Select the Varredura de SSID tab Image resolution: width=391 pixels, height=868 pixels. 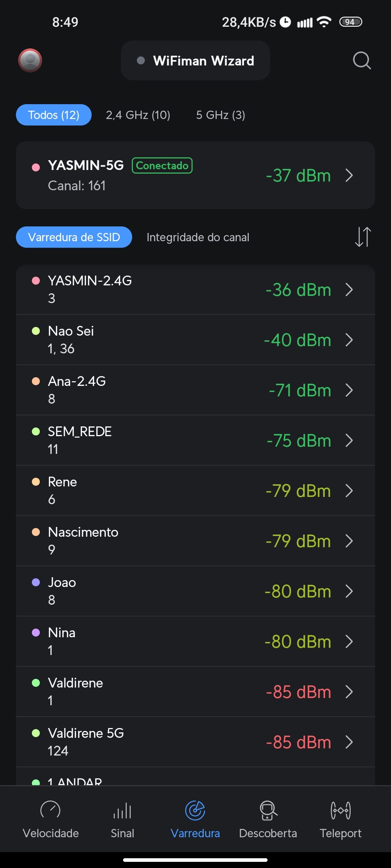click(x=74, y=237)
